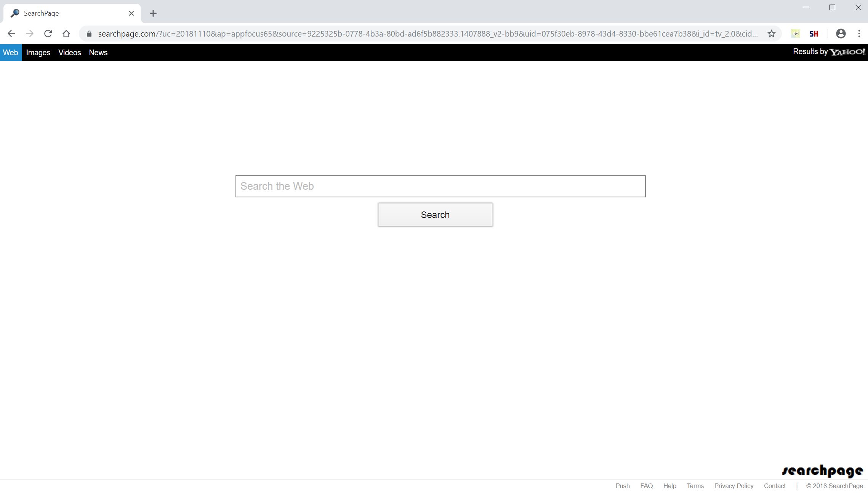Open the Privacy Policy link

point(733,486)
